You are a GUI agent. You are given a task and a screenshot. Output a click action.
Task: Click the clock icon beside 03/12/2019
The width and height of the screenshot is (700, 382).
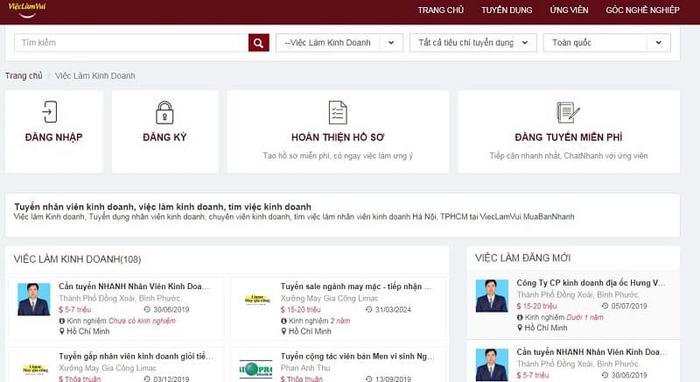(147, 379)
